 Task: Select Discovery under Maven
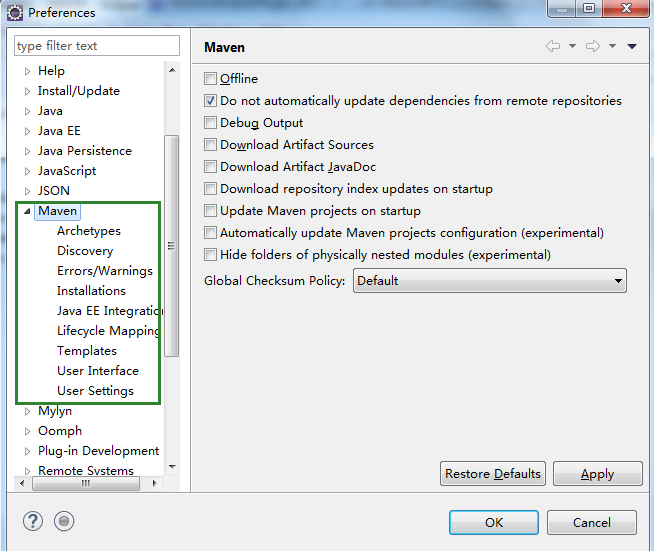point(85,251)
